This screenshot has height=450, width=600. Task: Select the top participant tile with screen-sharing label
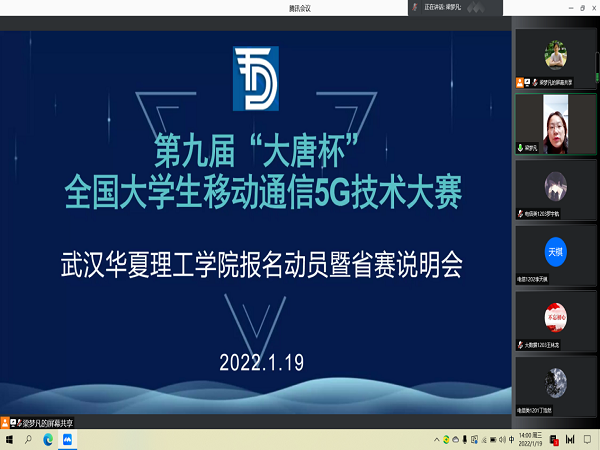[556, 59]
